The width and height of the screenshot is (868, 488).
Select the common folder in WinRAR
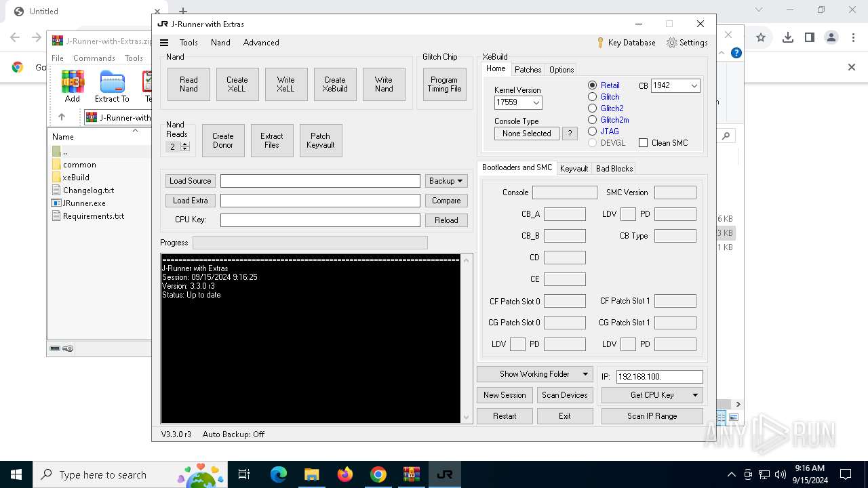coord(79,165)
